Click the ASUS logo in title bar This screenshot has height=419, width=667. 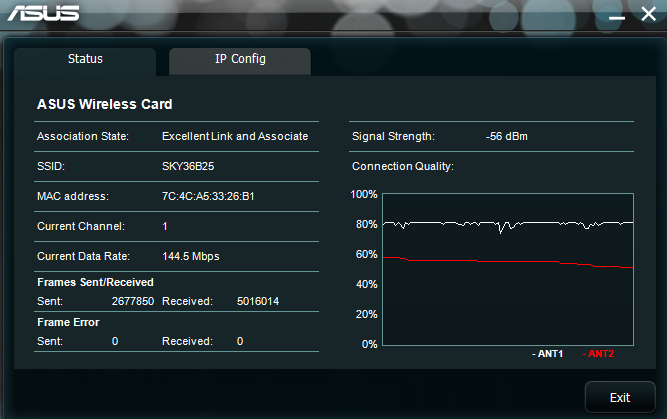click(x=43, y=13)
